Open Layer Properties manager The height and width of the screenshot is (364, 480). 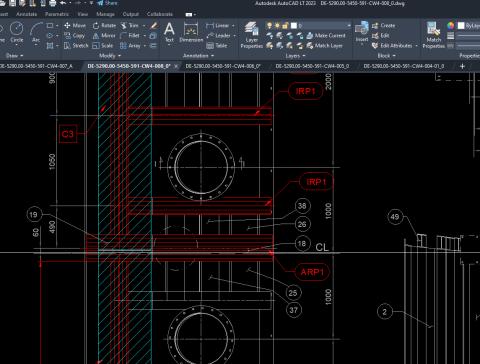(x=252, y=35)
